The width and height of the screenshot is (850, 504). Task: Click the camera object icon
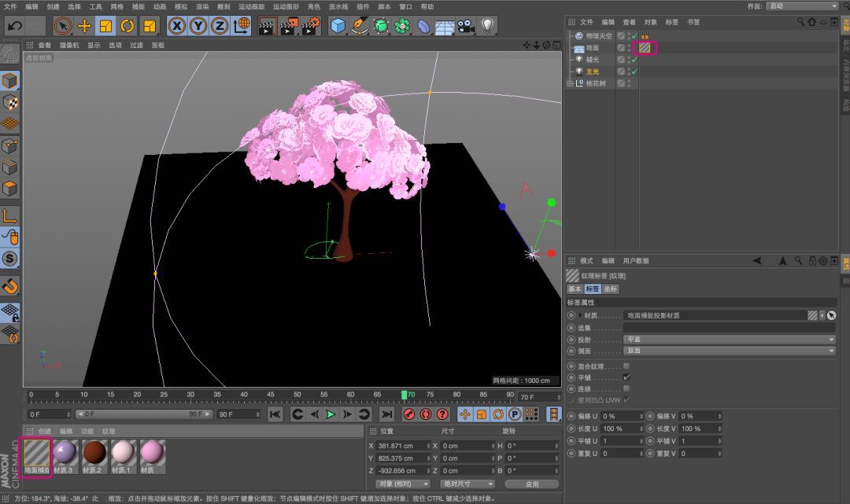point(467,26)
